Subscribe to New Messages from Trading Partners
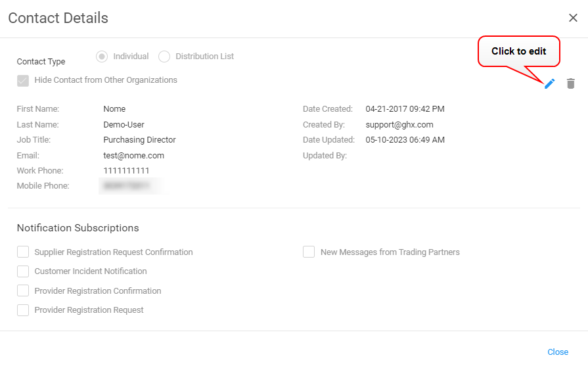588x370 pixels. (309, 252)
